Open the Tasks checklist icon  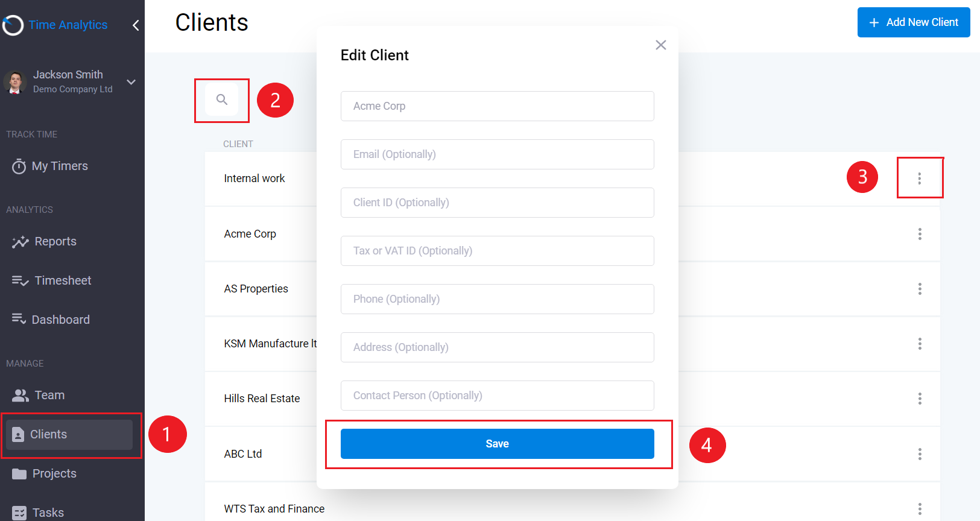(19, 513)
